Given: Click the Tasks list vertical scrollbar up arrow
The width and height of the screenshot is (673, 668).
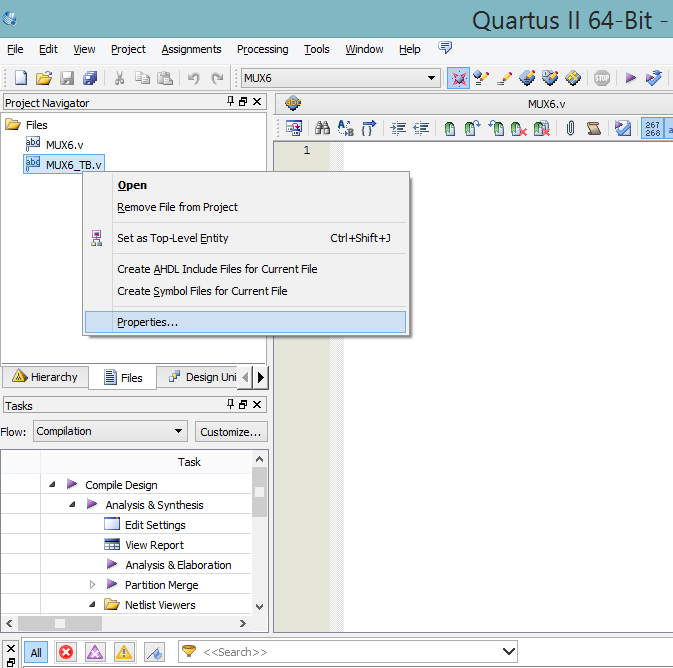Looking at the screenshot, I should 259,459.
